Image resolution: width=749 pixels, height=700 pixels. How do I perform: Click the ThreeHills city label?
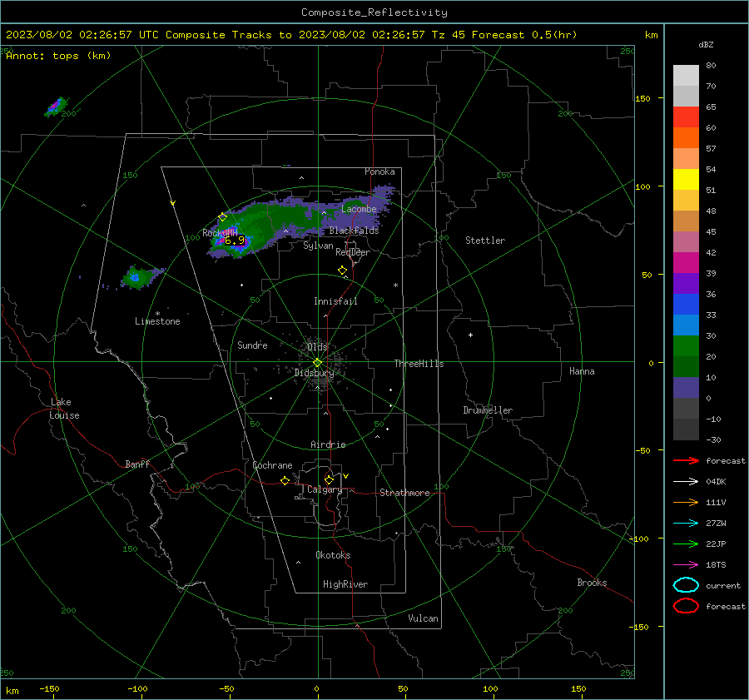click(x=419, y=364)
